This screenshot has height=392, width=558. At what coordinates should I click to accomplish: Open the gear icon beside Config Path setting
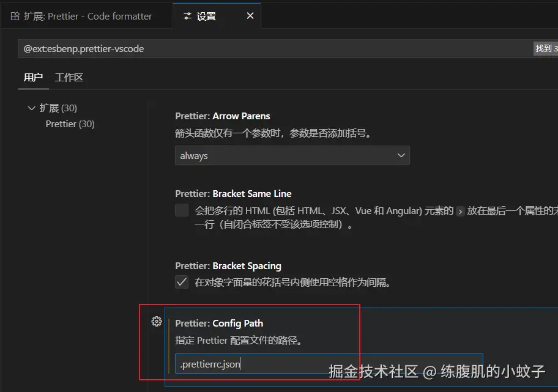157,321
